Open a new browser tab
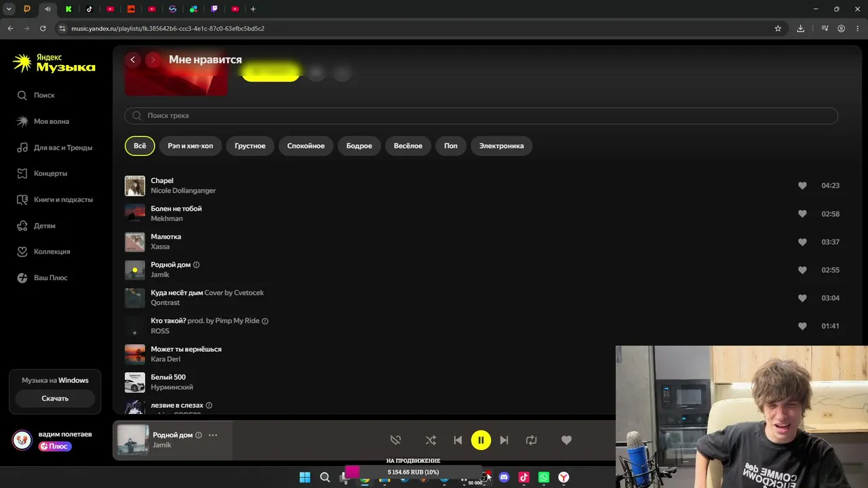This screenshot has width=868, height=488. pos(253,9)
